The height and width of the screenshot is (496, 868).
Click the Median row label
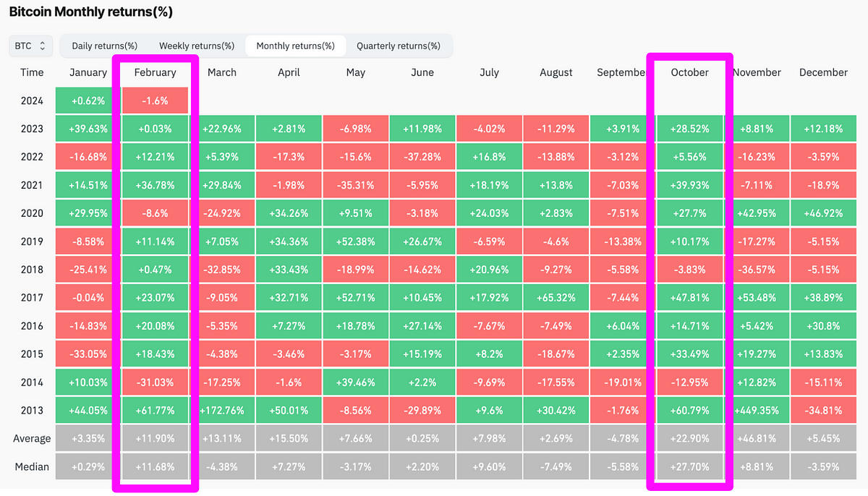32,466
